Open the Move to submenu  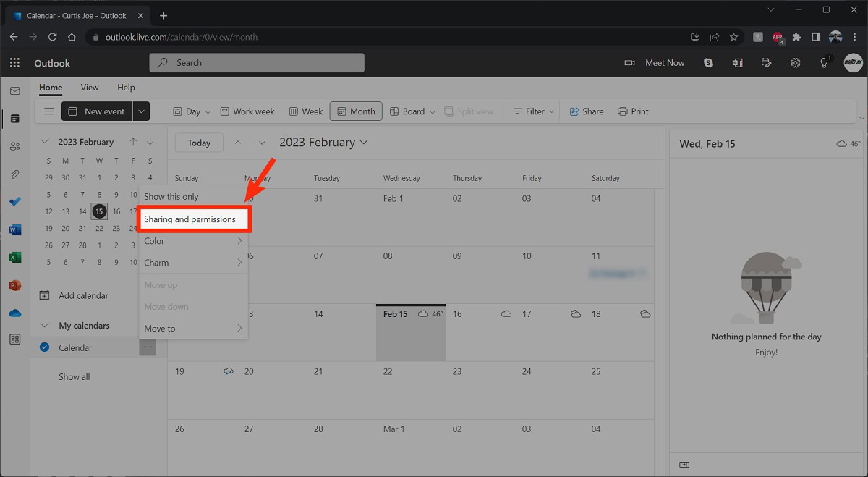coord(194,328)
